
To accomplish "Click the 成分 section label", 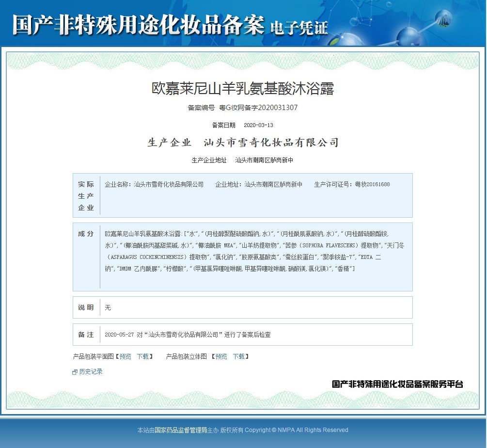I will (86, 233).
